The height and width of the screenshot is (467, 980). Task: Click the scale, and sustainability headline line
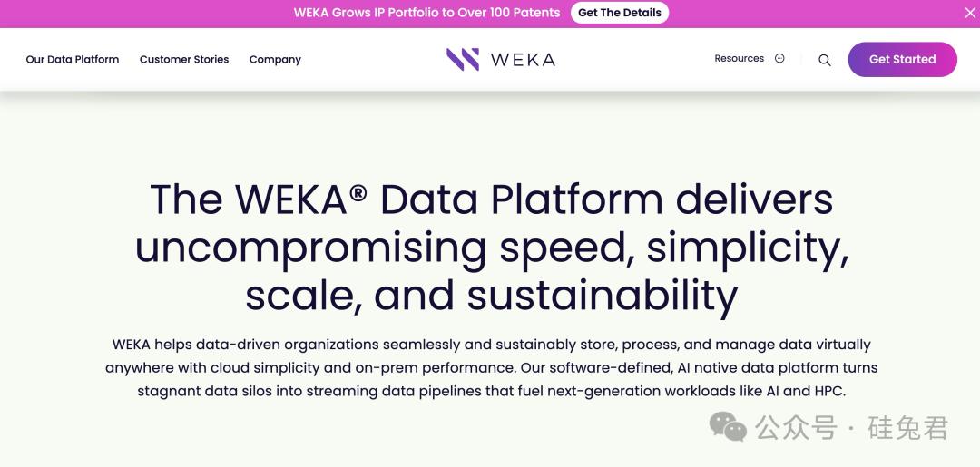point(491,295)
